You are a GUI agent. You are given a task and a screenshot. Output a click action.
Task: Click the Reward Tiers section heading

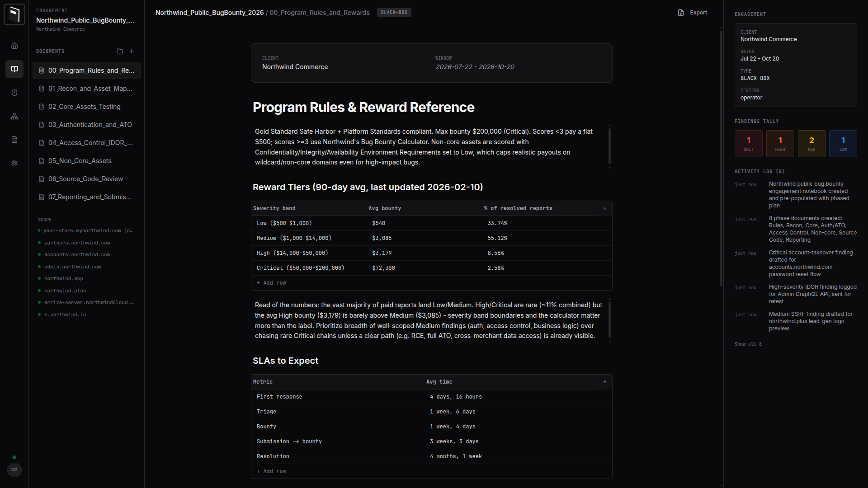click(x=368, y=187)
